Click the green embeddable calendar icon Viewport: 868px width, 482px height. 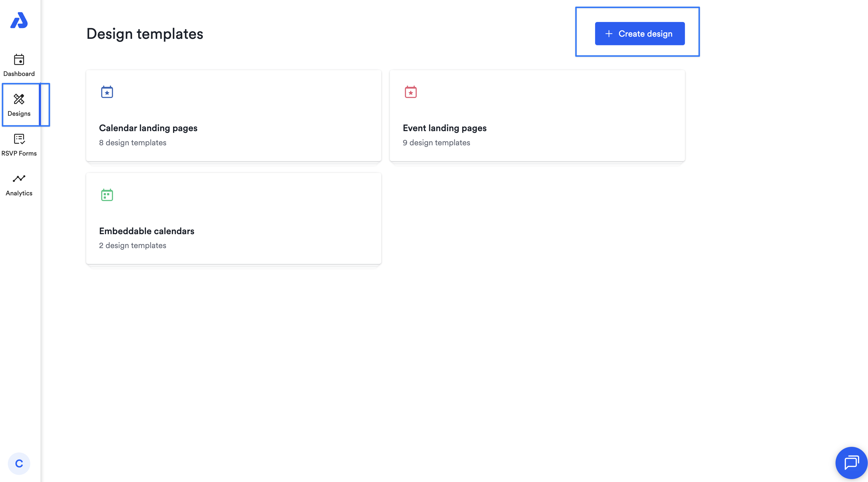click(107, 195)
